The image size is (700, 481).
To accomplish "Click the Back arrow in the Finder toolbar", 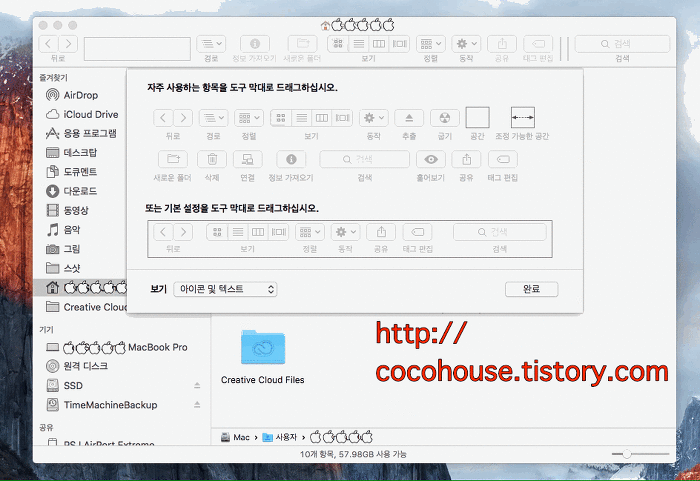I will coord(49,44).
